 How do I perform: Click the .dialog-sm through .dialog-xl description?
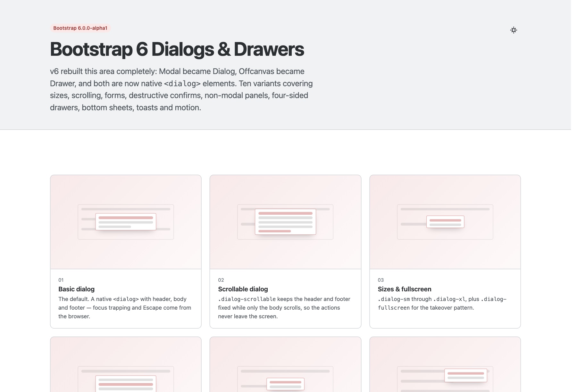click(x=442, y=303)
